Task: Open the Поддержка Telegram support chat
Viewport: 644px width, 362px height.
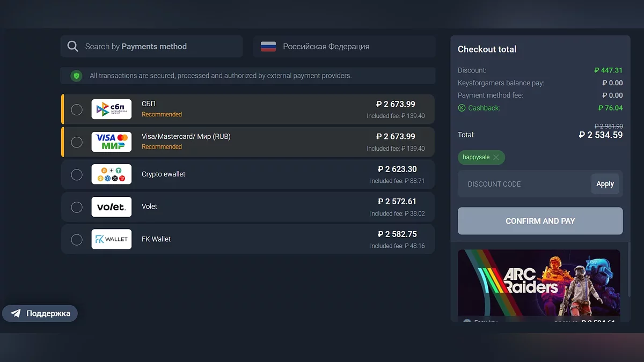Action: click(x=40, y=313)
